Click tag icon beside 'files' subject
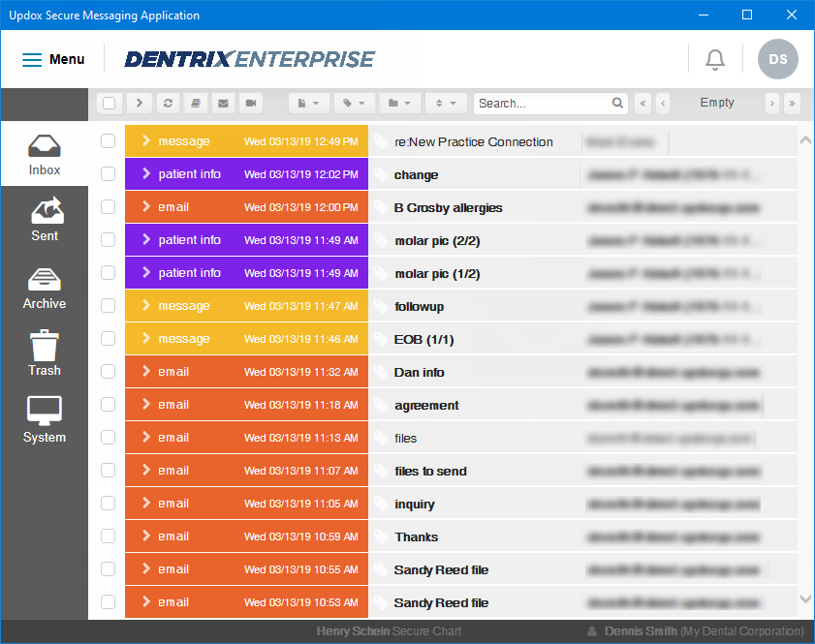The width and height of the screenshot is (815, 644). (x=381, y=439)
